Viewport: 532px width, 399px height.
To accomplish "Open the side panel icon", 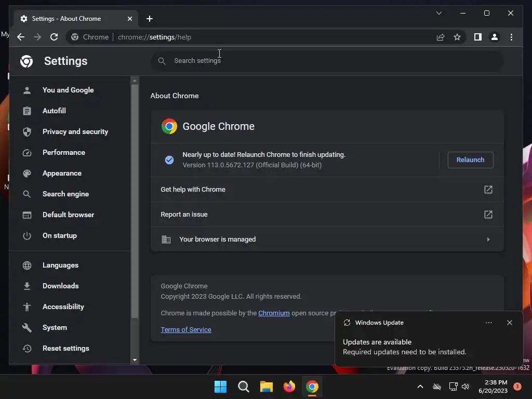I will tap(478, 37).
